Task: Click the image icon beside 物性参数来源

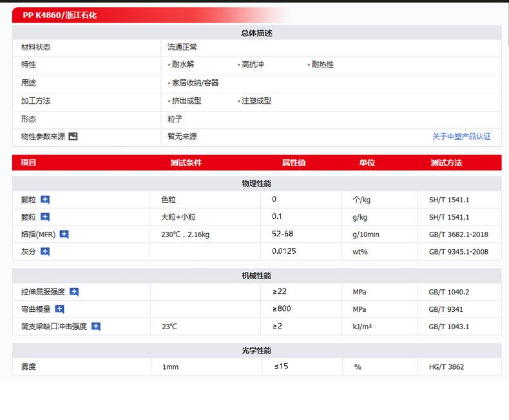Action: click(x=73, y=137)
